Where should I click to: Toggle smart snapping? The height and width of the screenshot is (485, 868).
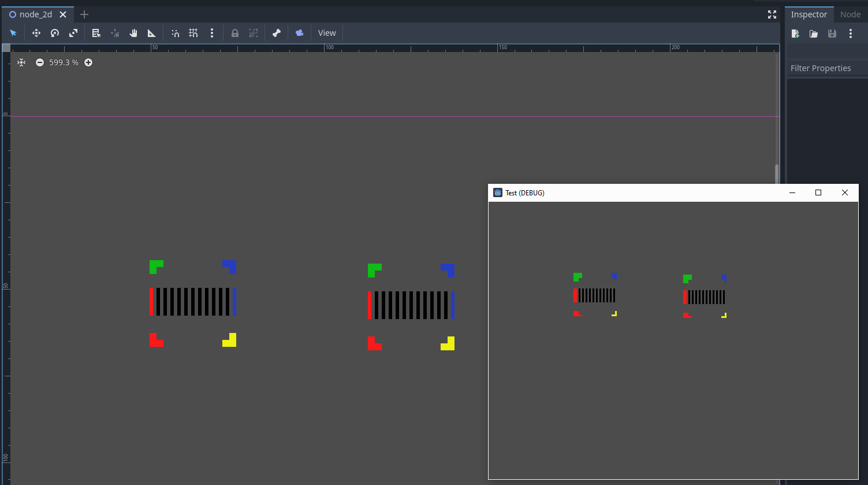point(176,33)
